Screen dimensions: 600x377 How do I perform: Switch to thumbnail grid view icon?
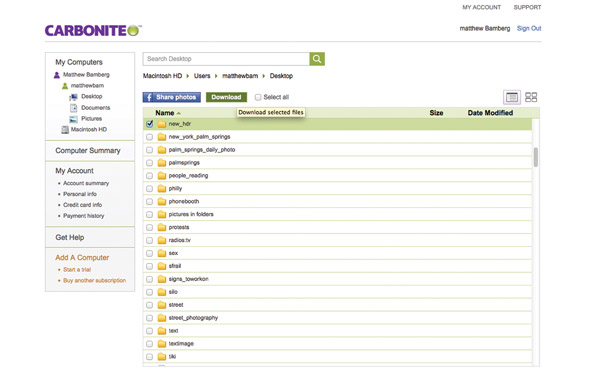[531, 97]
